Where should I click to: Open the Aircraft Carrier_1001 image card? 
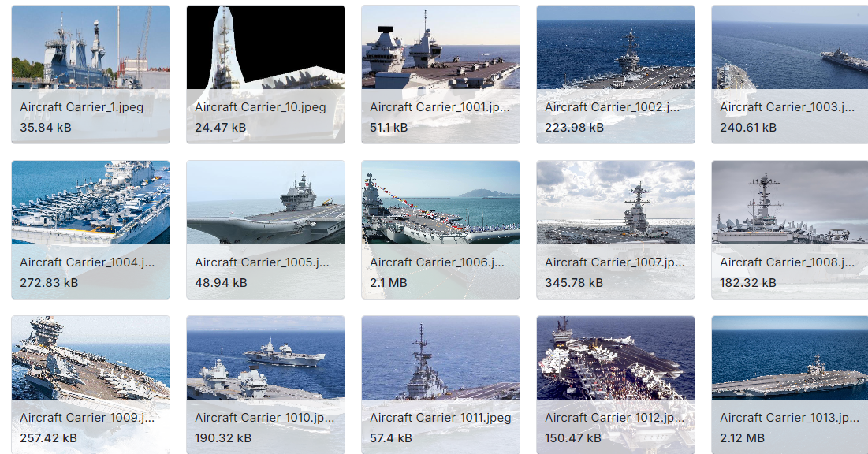pos(441,75)
